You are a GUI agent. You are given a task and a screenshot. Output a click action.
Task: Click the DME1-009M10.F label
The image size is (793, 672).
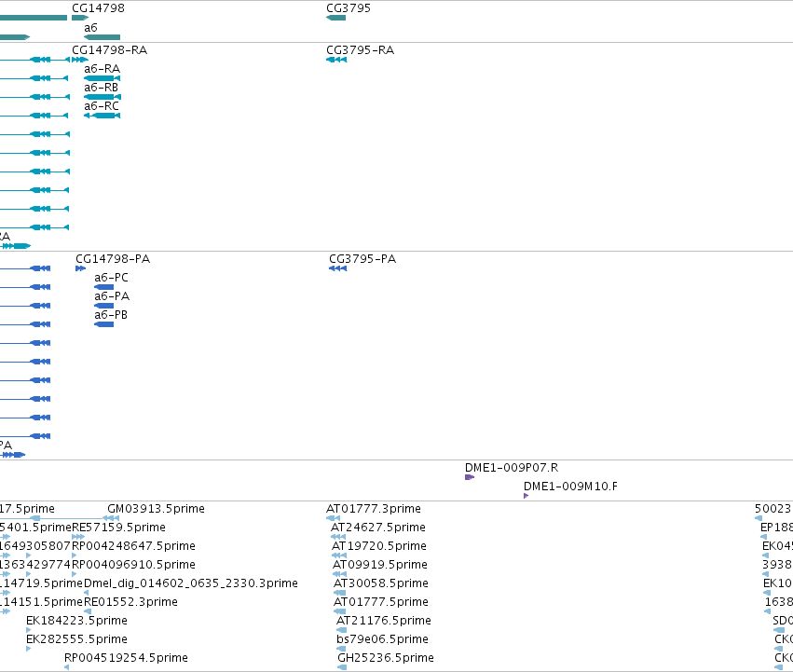click(570, 487)
